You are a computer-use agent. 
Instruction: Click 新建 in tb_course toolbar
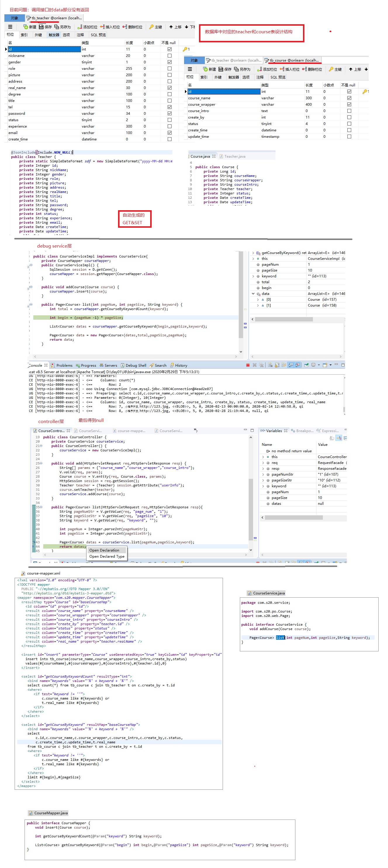click(209, 69)
